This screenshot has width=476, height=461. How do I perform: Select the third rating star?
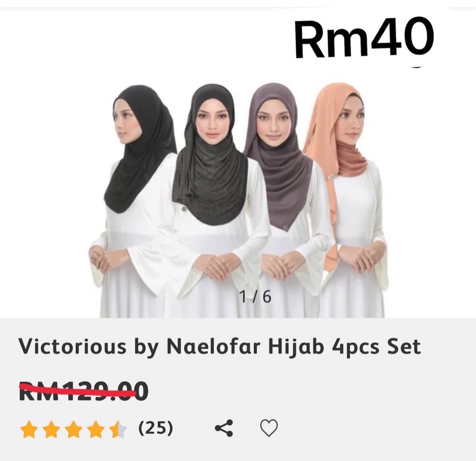(73, 429)
